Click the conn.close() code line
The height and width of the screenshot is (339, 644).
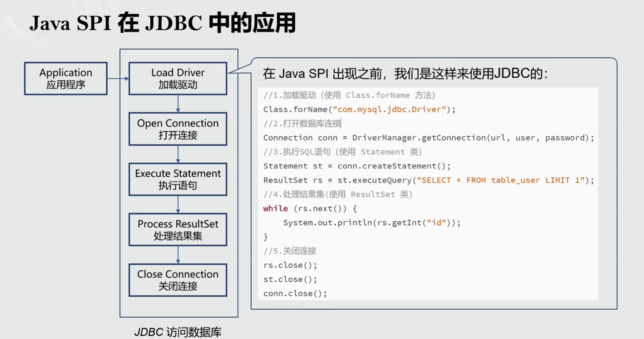pyautogui.click(x=295, y=293)
